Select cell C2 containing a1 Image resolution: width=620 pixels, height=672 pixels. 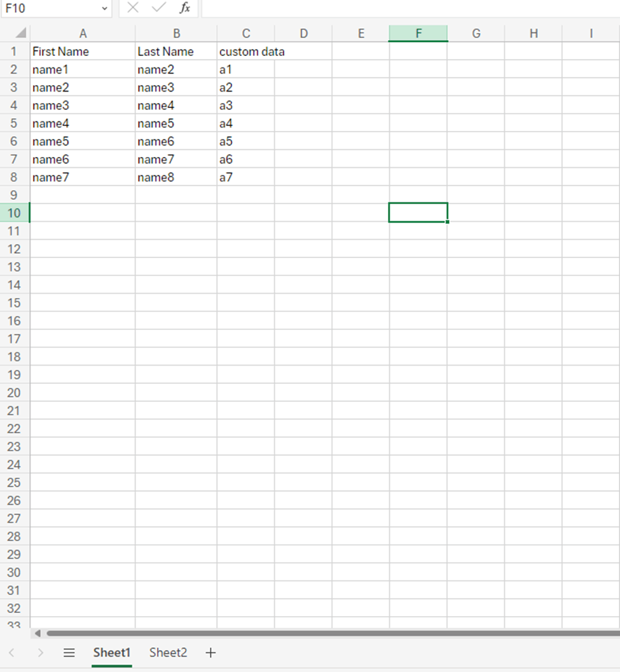pyautogui.click(x=245, y=69)
